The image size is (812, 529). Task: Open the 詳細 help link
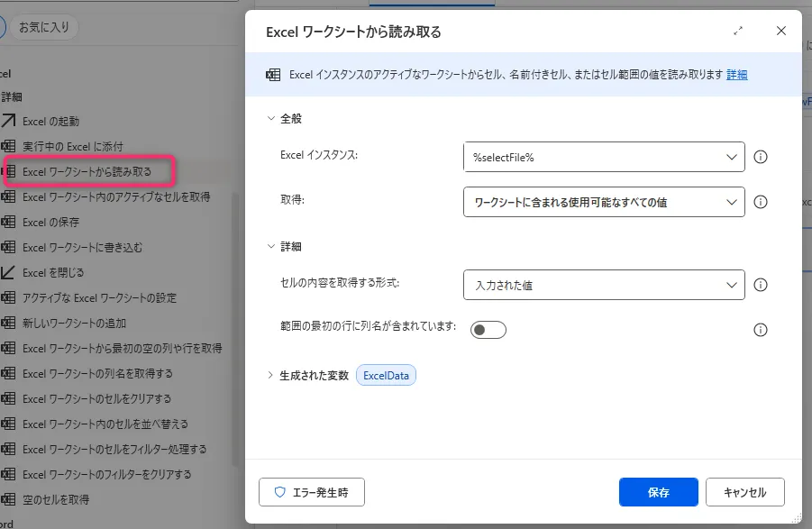[x=736, y=75]
